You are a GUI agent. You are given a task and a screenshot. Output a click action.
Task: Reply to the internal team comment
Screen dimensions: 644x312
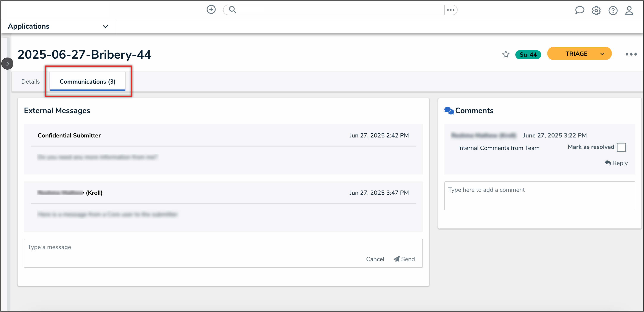[x=616, y=163]
